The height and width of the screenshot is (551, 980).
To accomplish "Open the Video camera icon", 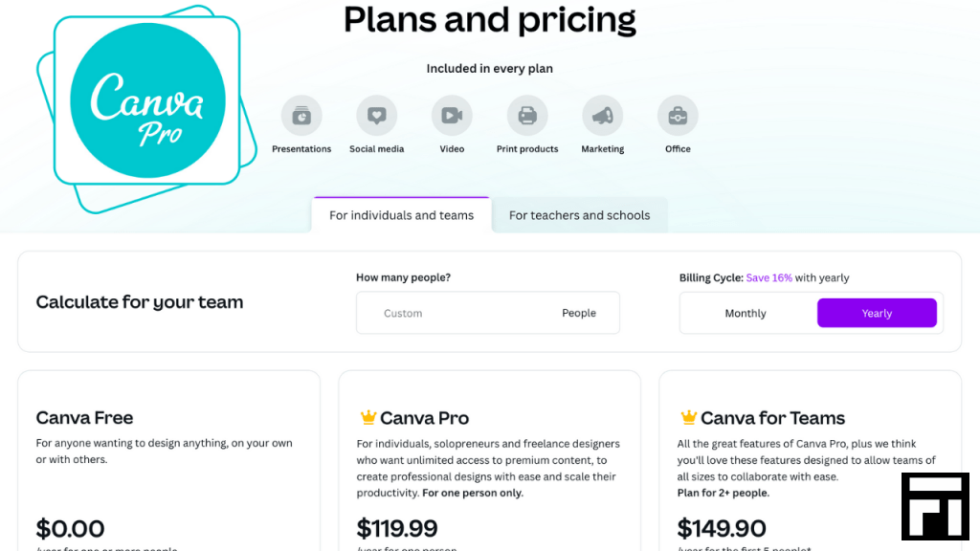I will click(x=452, y=116).
